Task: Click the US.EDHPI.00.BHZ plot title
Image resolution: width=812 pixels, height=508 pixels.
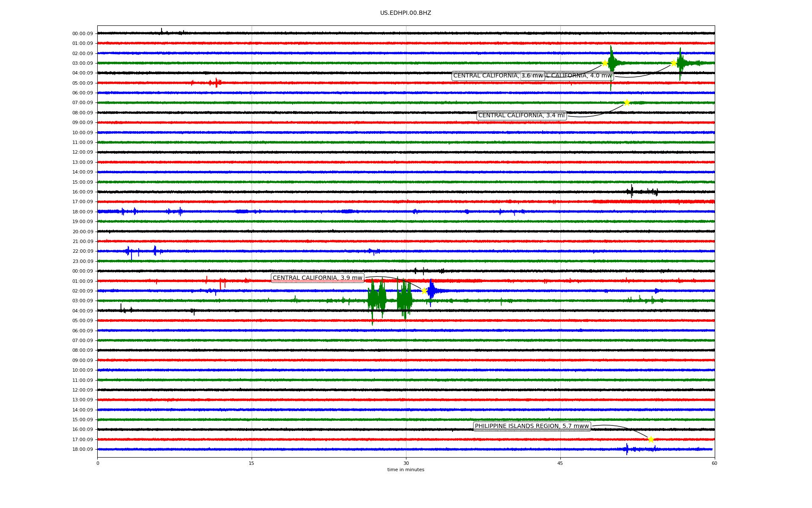Action: click(406, 13)
